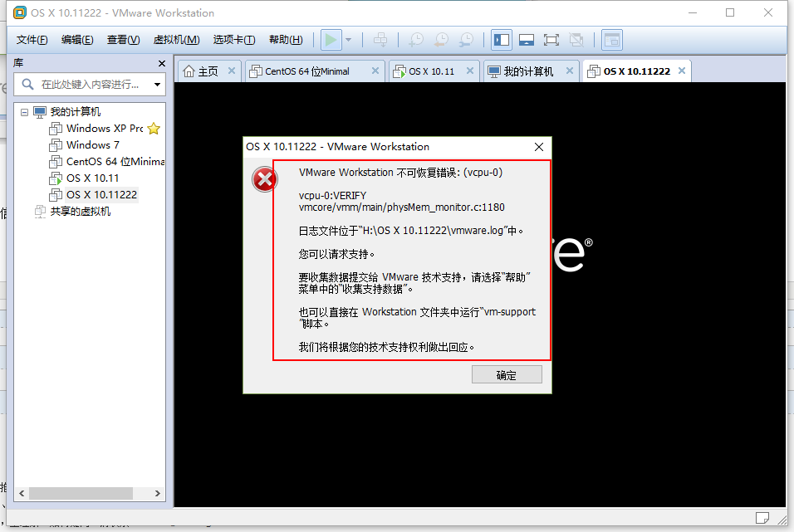Viewport: 794px width, 532px height.
Task: Open the 选项卡(T) menu
Action: tap(234, 40)
